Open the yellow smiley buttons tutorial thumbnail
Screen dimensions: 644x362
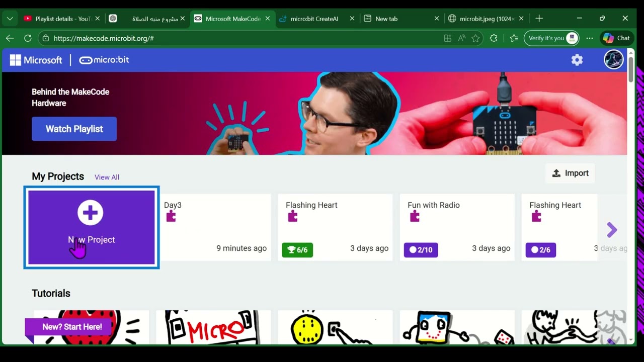(x=335, y=327)
